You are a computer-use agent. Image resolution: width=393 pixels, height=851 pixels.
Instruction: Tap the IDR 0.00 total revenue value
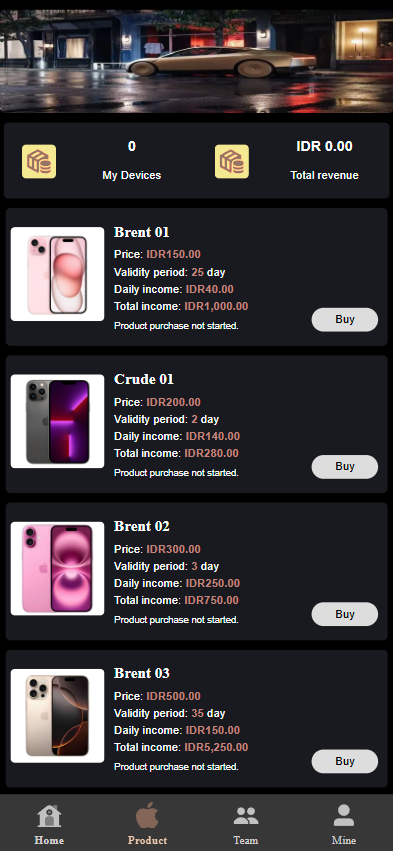pos(324,146)
